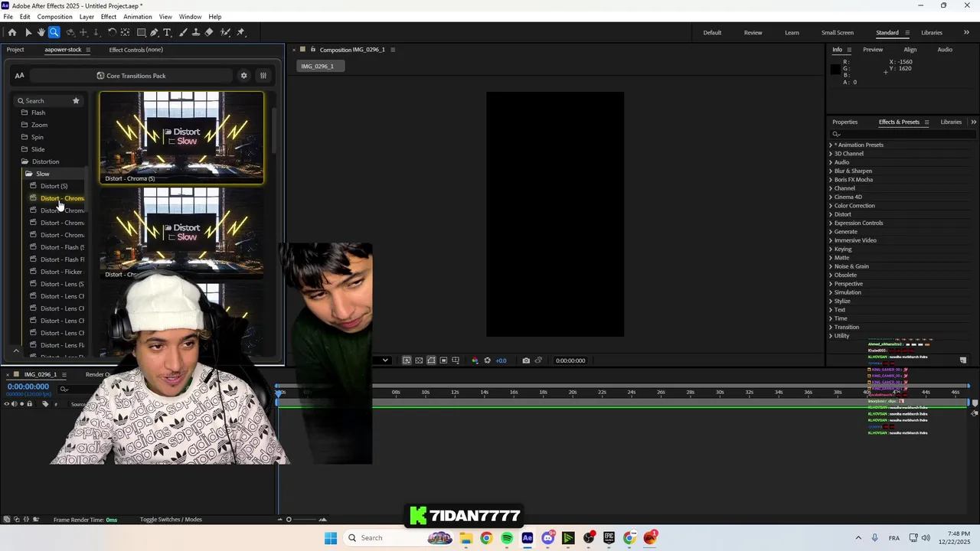Expand Distort effects category

831,214
